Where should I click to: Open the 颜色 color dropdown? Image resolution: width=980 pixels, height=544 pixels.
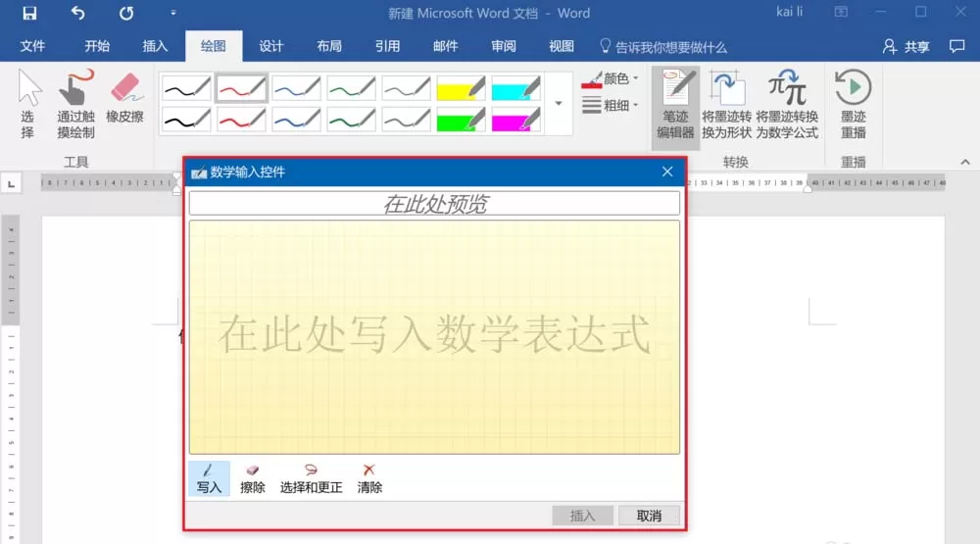click(610, 78)
